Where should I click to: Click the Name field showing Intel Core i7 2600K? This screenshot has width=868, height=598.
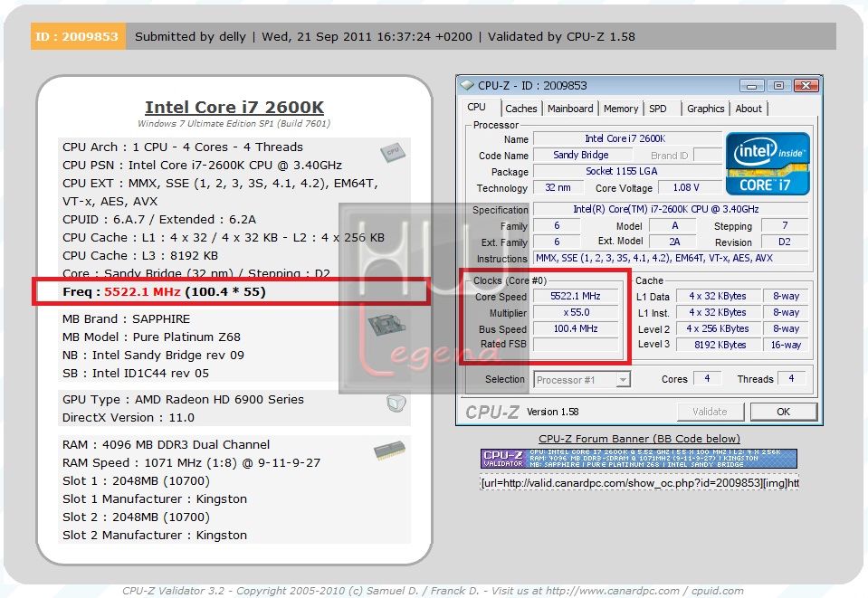click(x=627, y=138)
